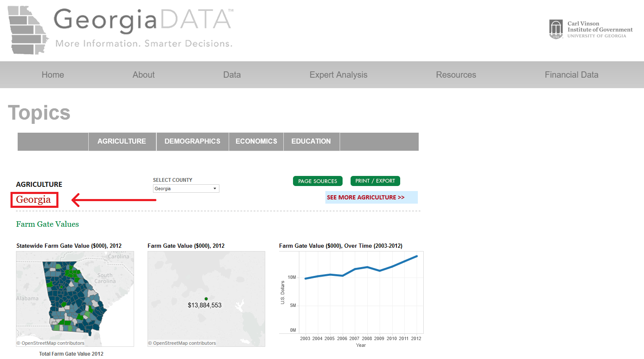644x359 pixels.
Task: Click the blue line in the time chart
Action: [361, 268]
